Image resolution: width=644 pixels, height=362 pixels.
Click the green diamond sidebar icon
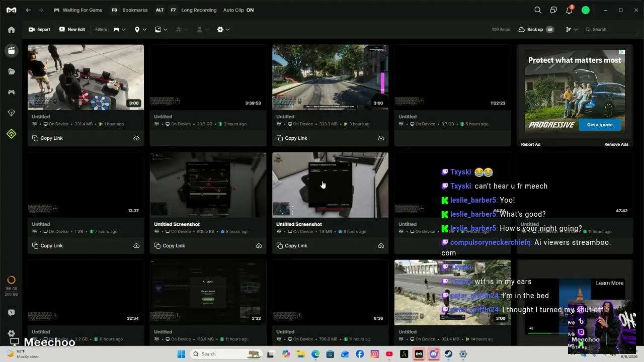11,134
